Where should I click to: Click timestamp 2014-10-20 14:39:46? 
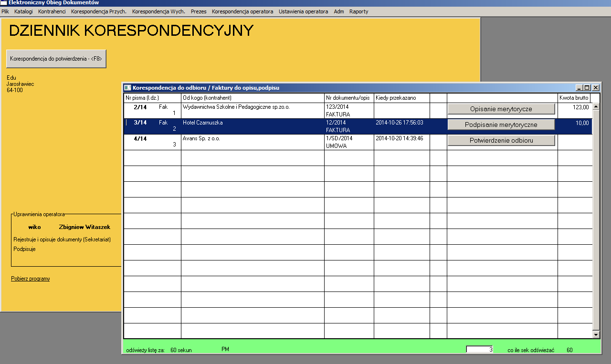click(400, 139)
